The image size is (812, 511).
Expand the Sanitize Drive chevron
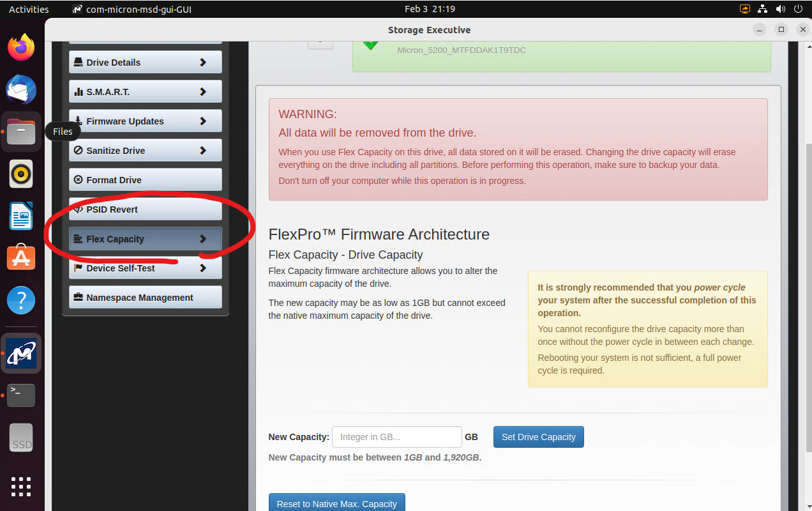203,151
